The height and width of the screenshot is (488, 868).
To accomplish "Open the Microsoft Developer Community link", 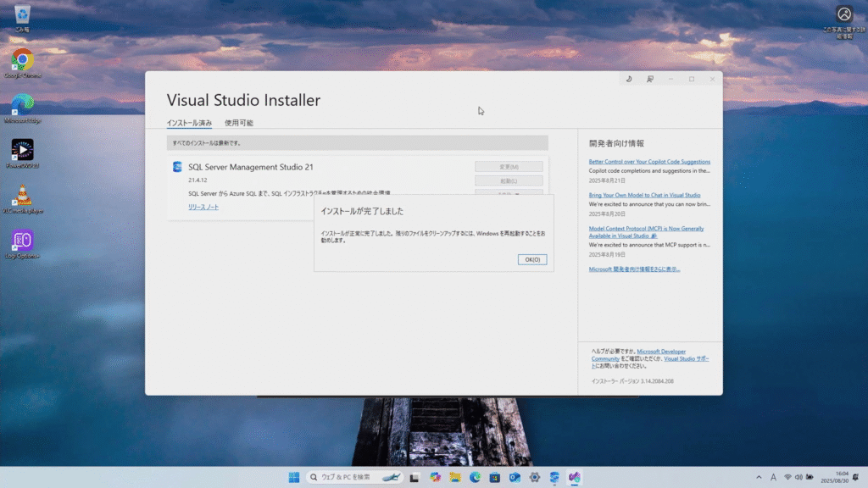I will pyautogui.click(x=638, y=355).
